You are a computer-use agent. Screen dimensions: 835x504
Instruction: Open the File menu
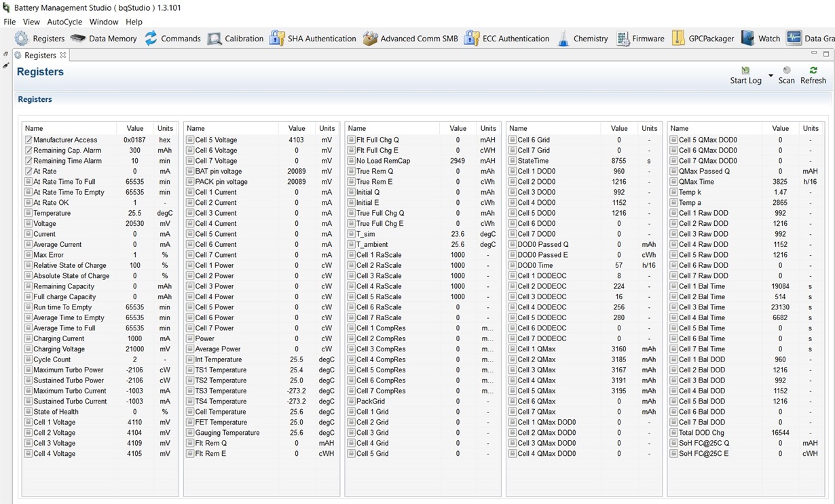[x=10, y=22]
